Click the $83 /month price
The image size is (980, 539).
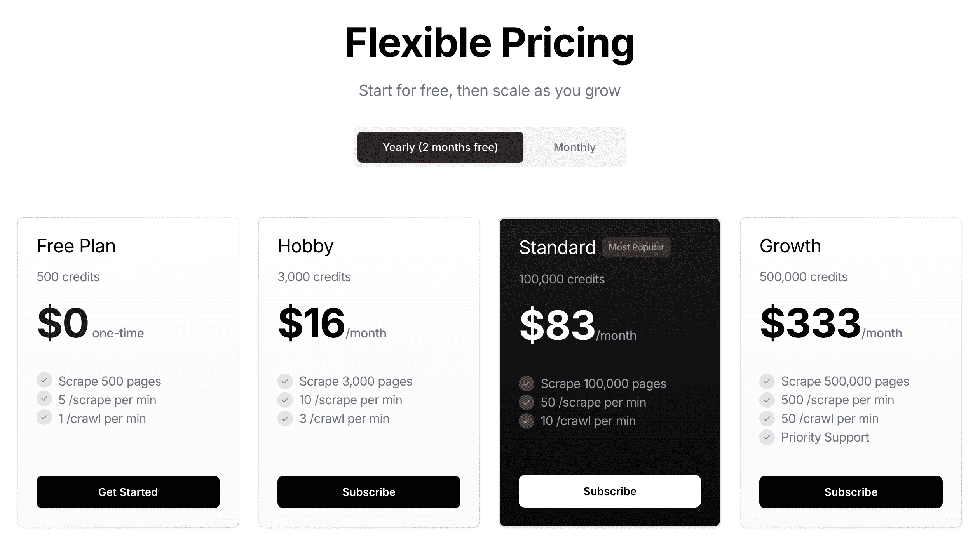tap(578, 325)
